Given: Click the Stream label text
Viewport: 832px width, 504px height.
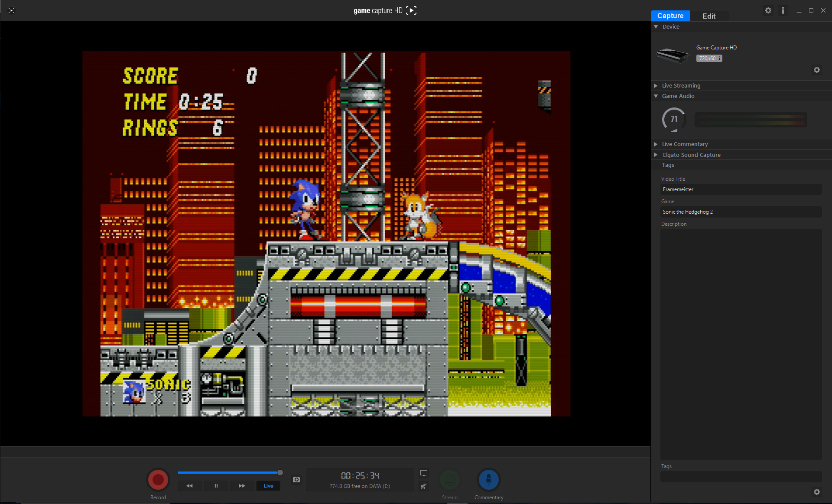Looking at the screenshot, I should pyautogui.click(x=449, y=497).
